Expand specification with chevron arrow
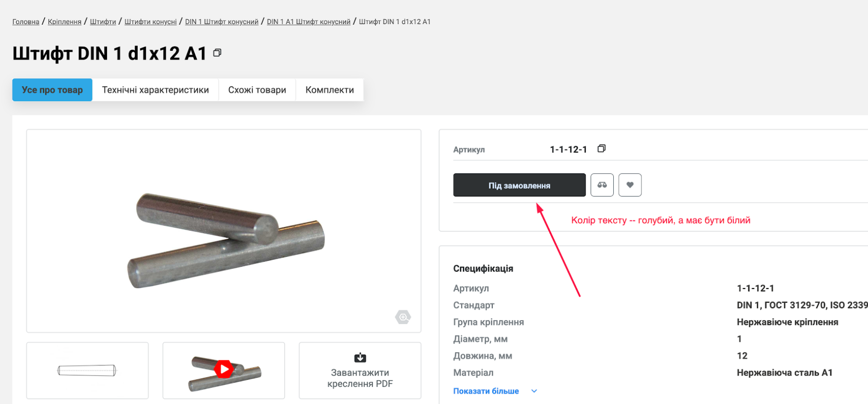The image size is (868, 404). pos(534,391)
